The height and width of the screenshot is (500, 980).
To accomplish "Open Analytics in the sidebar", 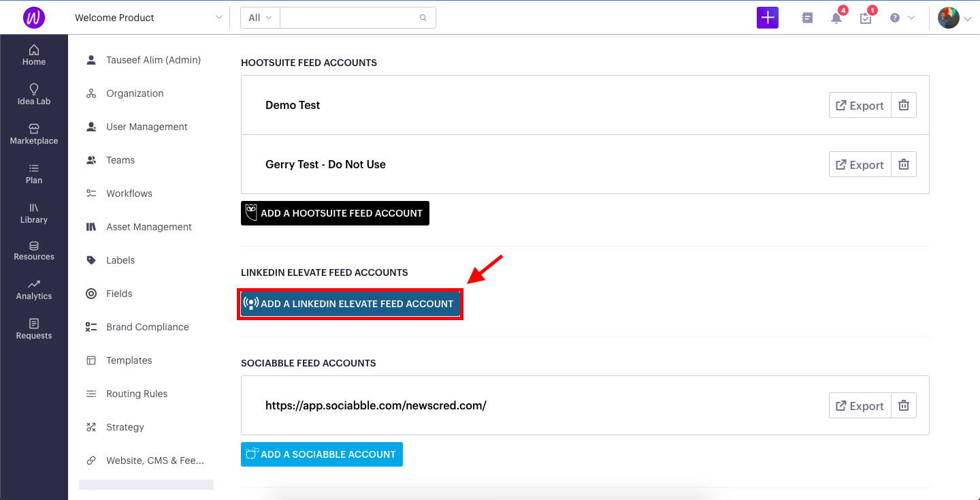I will click(34, 290).
